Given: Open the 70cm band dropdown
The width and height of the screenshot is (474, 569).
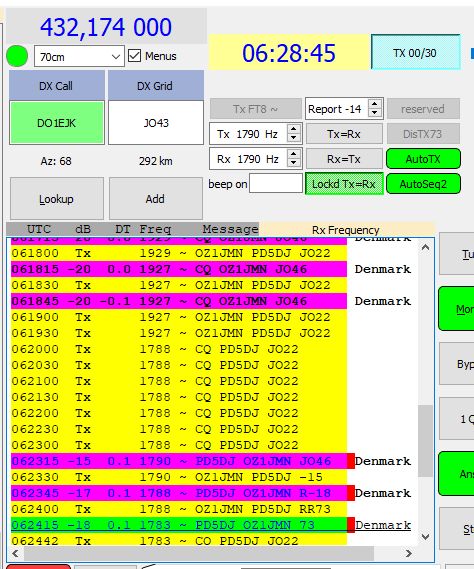Looking at the screenshot, I should (79, 56).
